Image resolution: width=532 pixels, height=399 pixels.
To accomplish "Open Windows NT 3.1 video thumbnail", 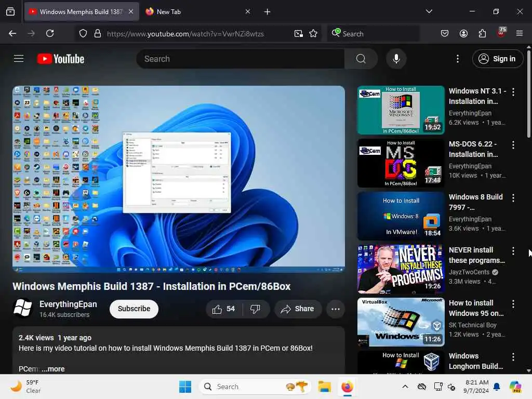I will click(401, 110).
